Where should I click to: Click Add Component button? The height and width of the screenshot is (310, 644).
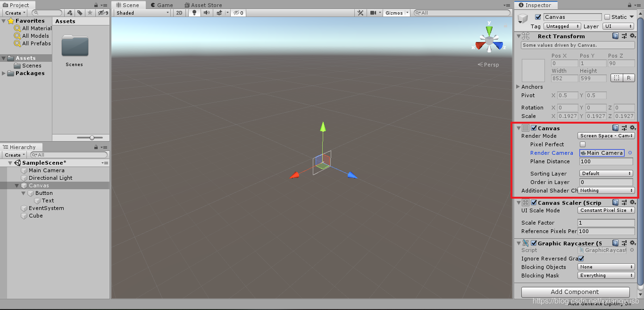click(575, 292)
